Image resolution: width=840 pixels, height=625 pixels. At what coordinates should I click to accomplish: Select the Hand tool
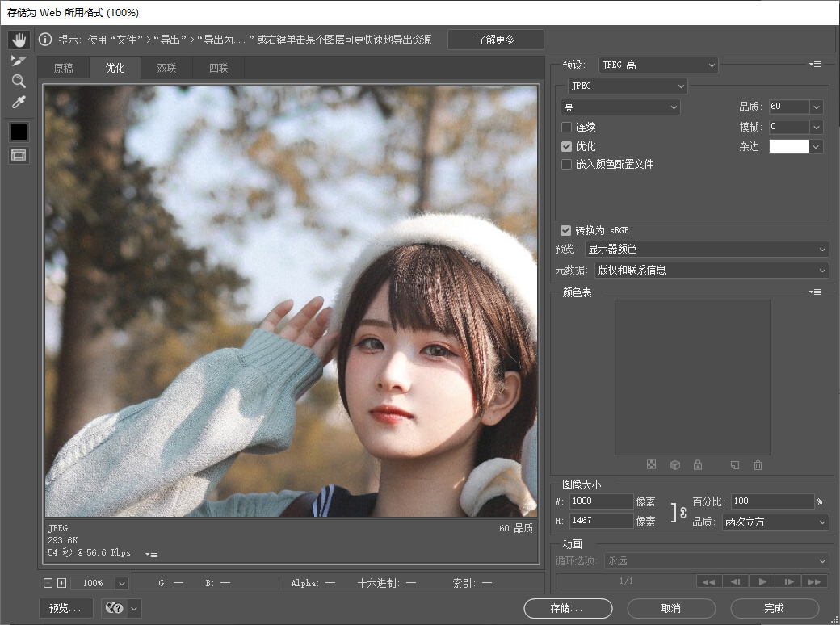point(19,40)
